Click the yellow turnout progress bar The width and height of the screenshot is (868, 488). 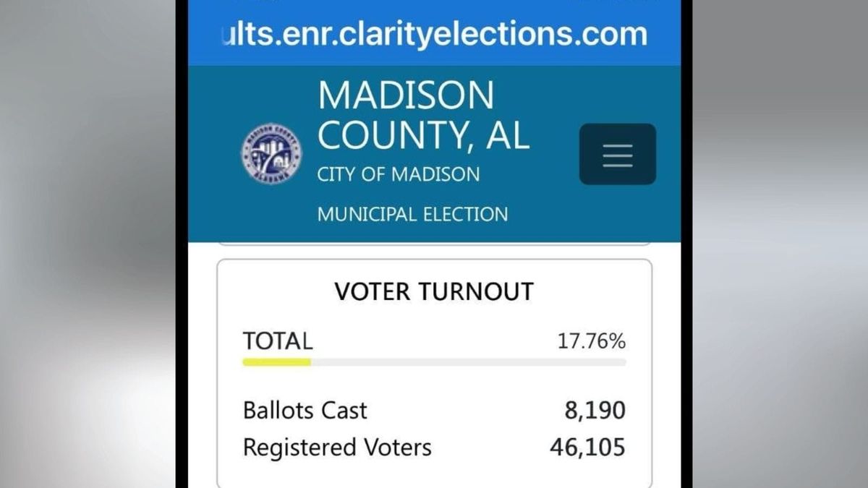[x=277, y=360]
